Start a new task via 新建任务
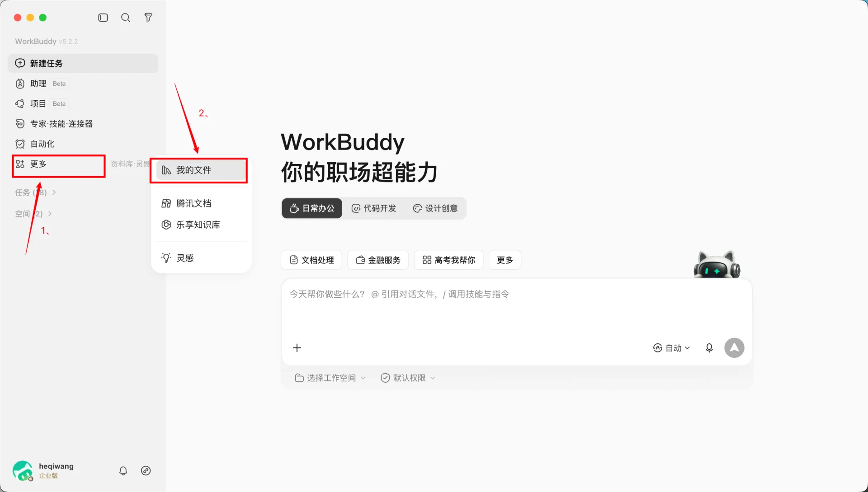Screen dimensions: 868x492 tap(83, 63)
